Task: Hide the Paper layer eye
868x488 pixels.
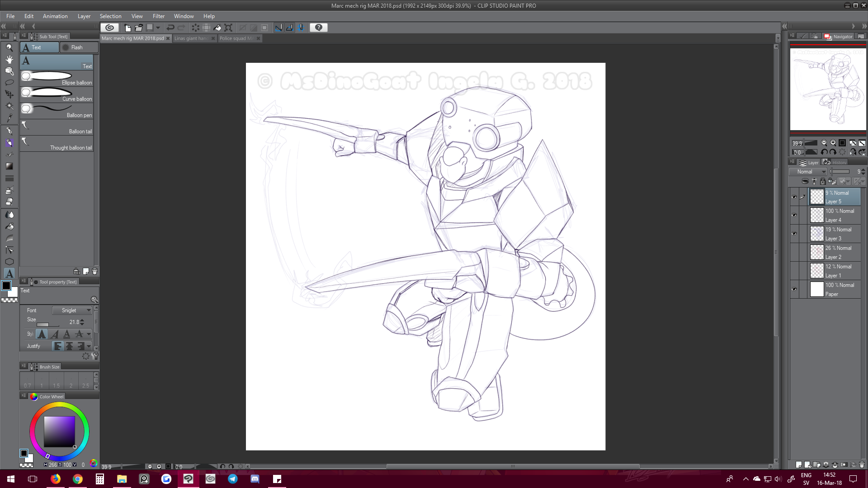Action: [794, 289]
